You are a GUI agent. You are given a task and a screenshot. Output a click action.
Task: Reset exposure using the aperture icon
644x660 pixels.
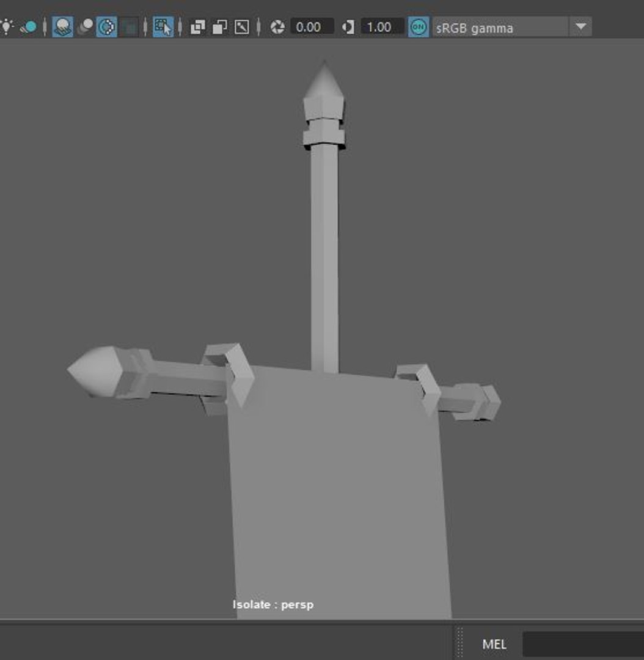pos(277,28)
